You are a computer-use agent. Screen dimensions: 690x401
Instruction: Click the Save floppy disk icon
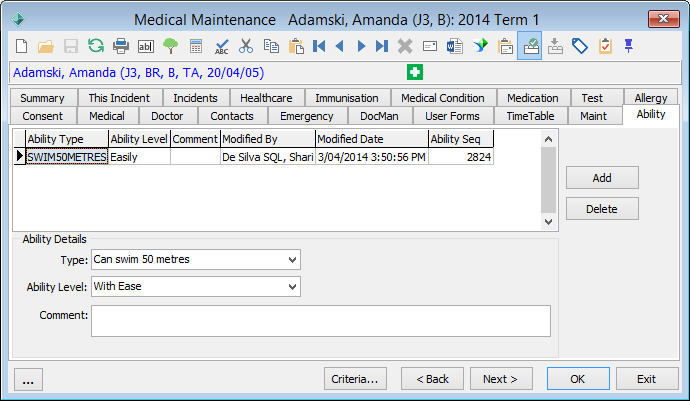[x=71, y=46]
